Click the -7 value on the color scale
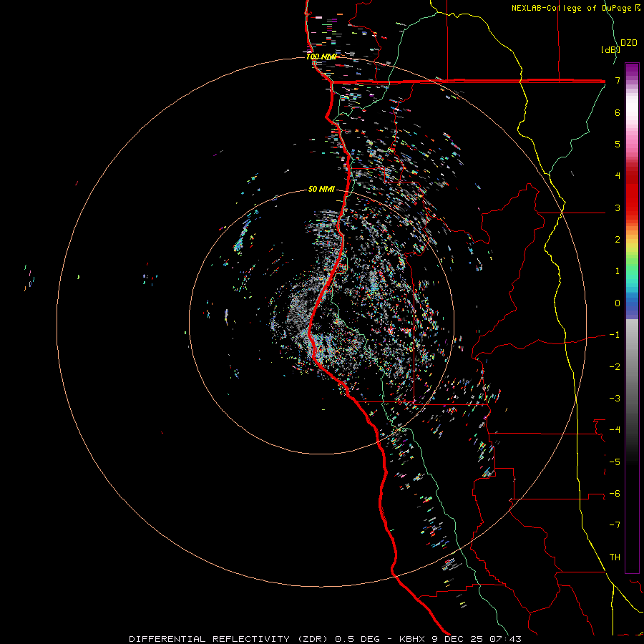644x644 pixels. click(615, 525)
